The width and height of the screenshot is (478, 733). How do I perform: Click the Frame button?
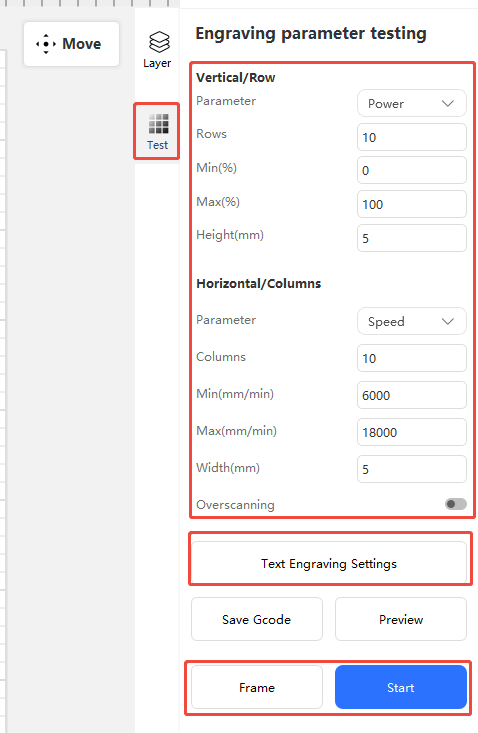[x=257, y=687]
